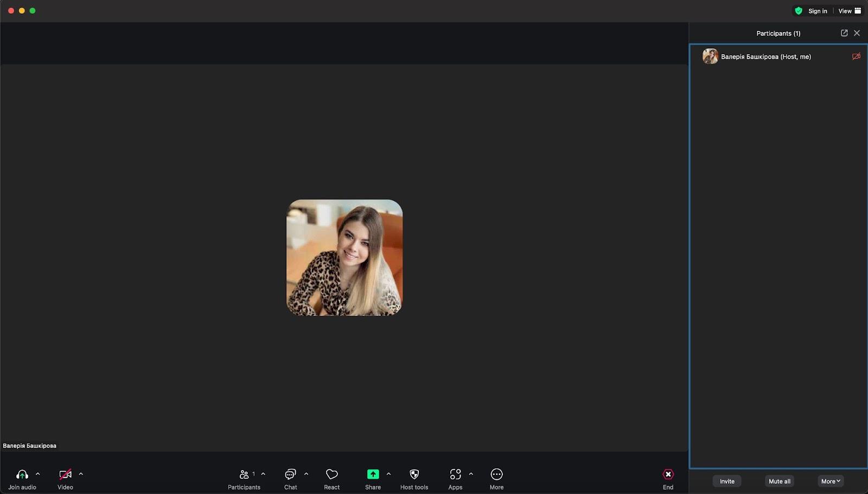Screen dimensions: 868x494
Task: Click the video-off icon beside Валерія Башкірова
Action: 856,56
